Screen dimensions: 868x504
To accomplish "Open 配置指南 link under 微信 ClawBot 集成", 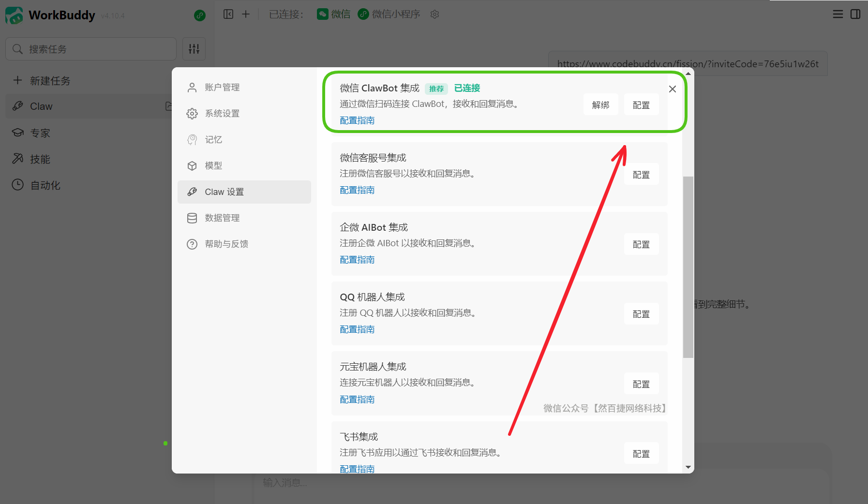I will pyautogui.click(x=357, y=120).
